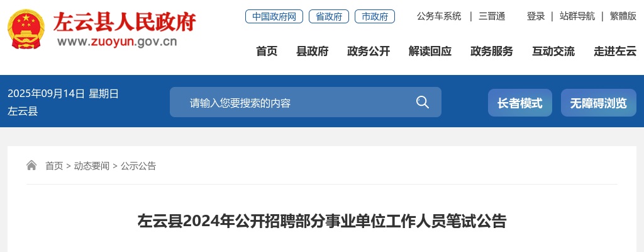
Task: Open 中国政府网 link
Action: click(274, 16)
